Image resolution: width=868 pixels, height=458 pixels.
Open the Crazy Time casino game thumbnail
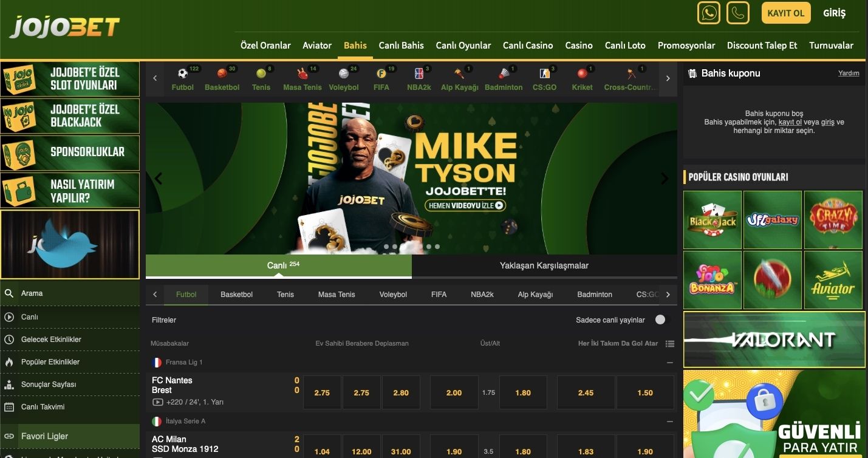pyautogui.click(x=833, y=220)
